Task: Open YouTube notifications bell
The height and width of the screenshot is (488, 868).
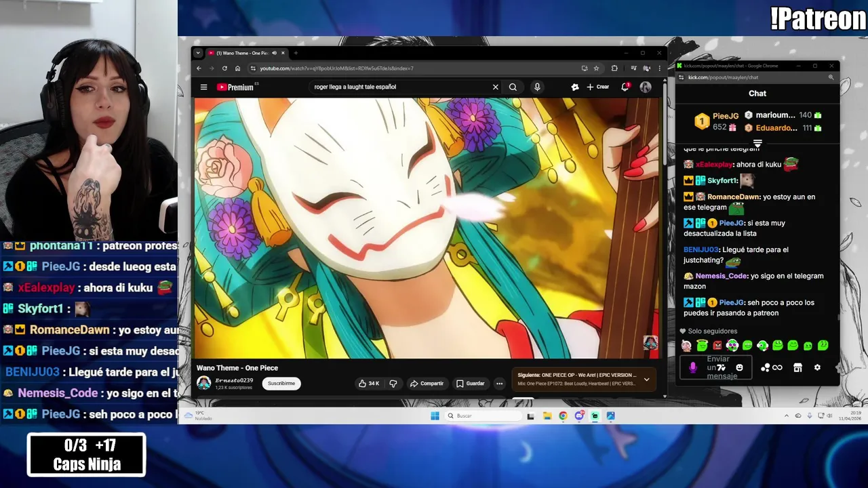Action: pyautogui.click(x=625, y=87)
